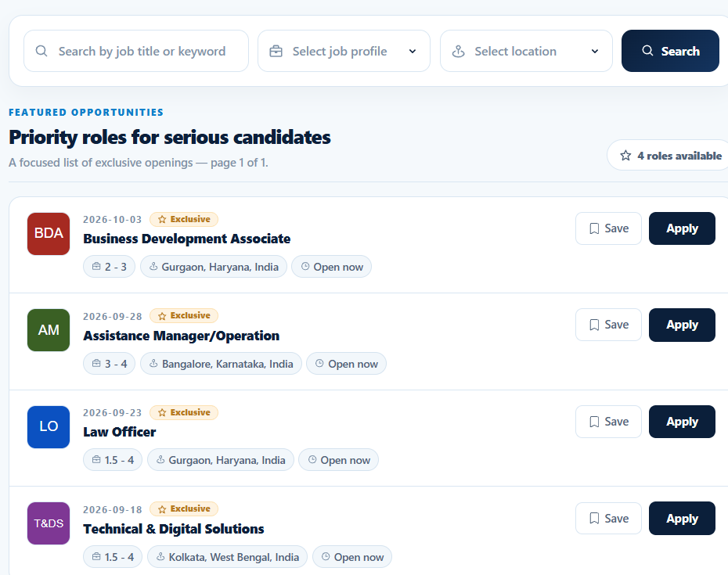Image resolution: width=728 pixels, height=575 pixels.
Task: Click Open now chip on Law Officer
Action: click(x=338, y=460)
